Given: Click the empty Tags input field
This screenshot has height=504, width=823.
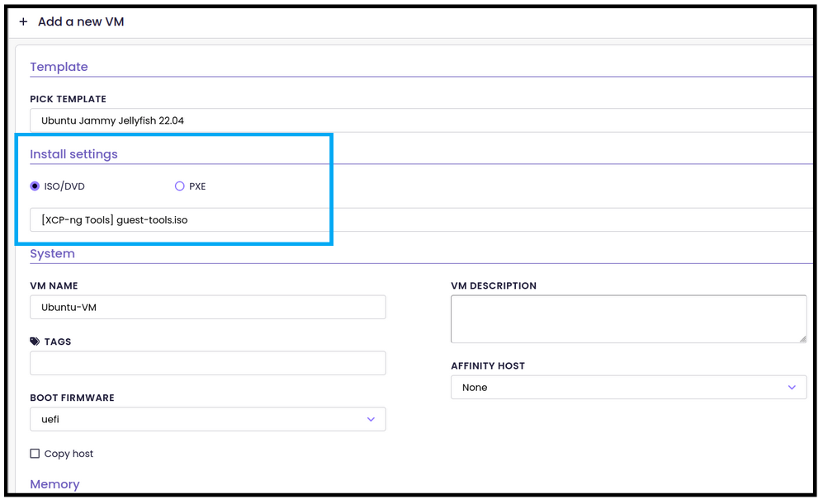Looking at the screenshot, I should (x=208, y=364).
